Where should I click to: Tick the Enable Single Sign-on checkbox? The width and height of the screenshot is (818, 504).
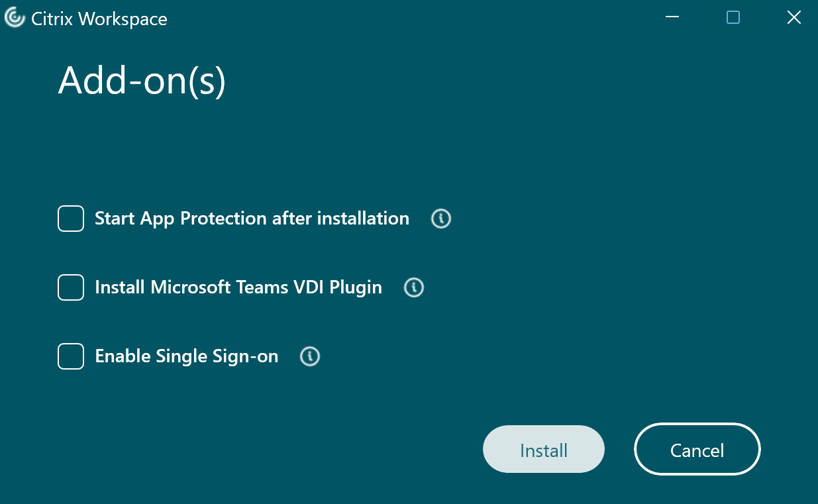(x=70, y=356)
